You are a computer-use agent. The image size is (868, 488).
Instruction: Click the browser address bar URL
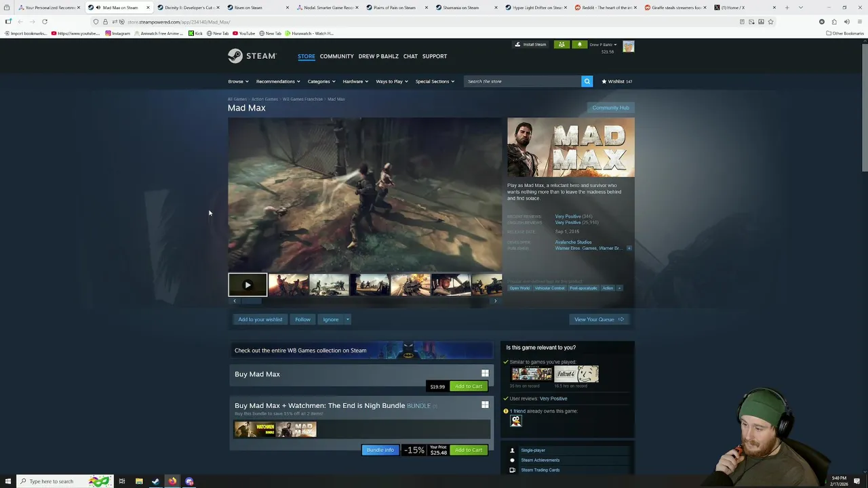(179, 22)
